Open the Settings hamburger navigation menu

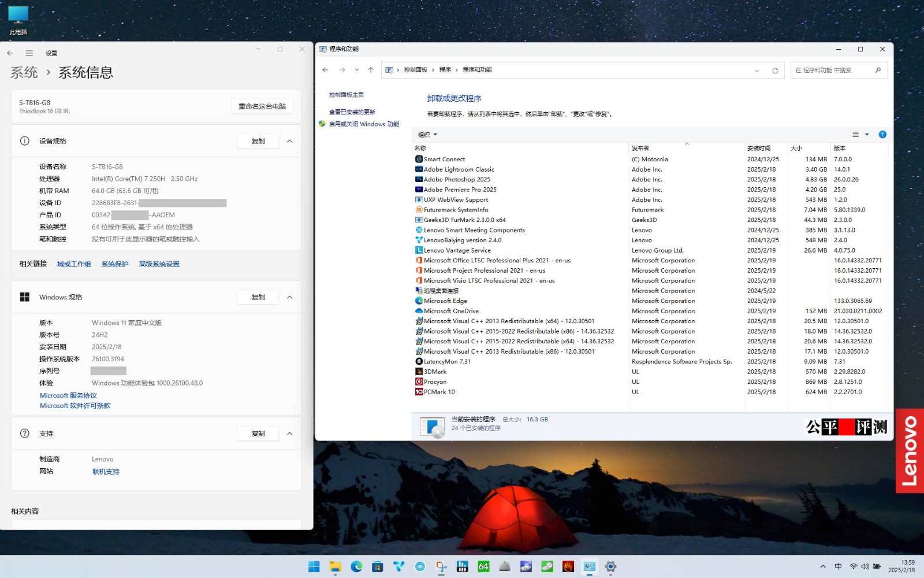click(x=29, y=53)
